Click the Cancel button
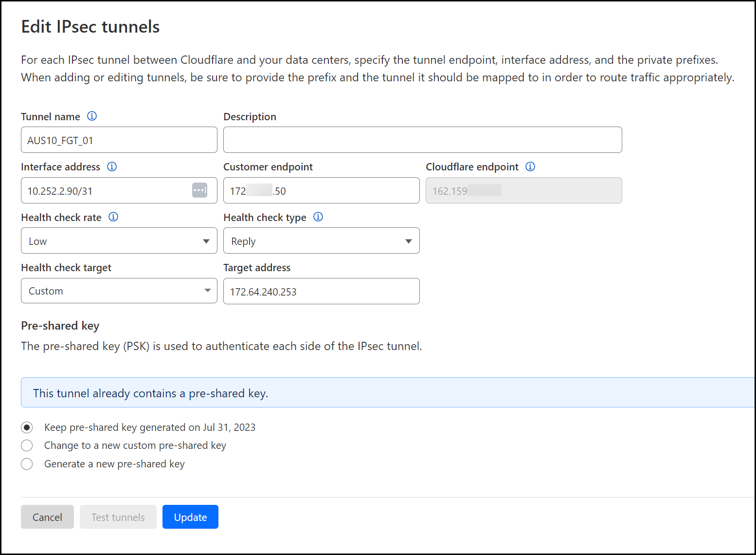756x555 pixels. (x=47, y=517)
